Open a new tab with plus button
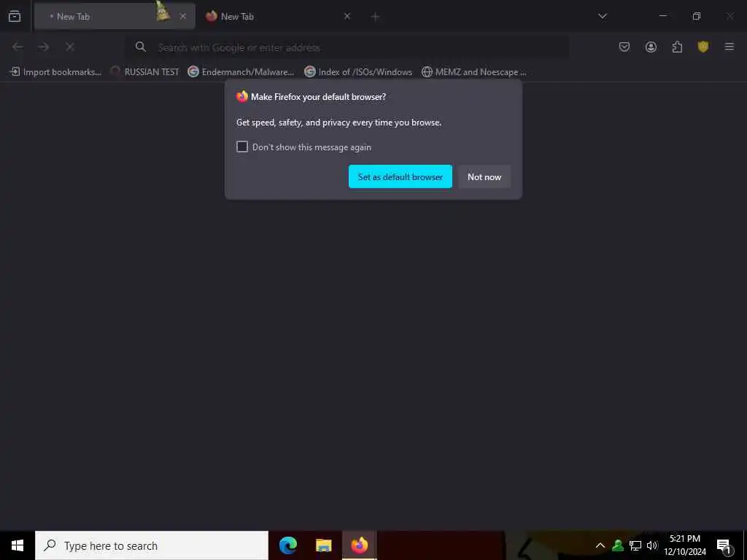Viewport: 747px width, 560px height. tap(375, 17)
